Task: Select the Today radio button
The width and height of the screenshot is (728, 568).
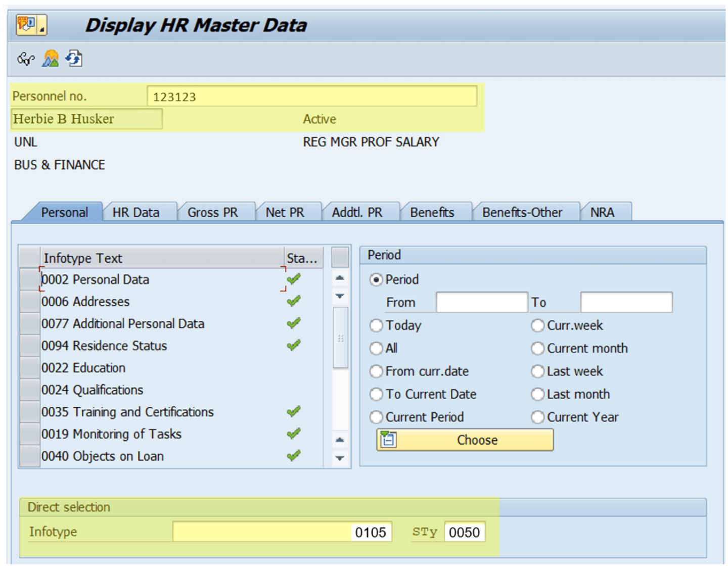Action: pyautogui.click(x=376, y=325)
